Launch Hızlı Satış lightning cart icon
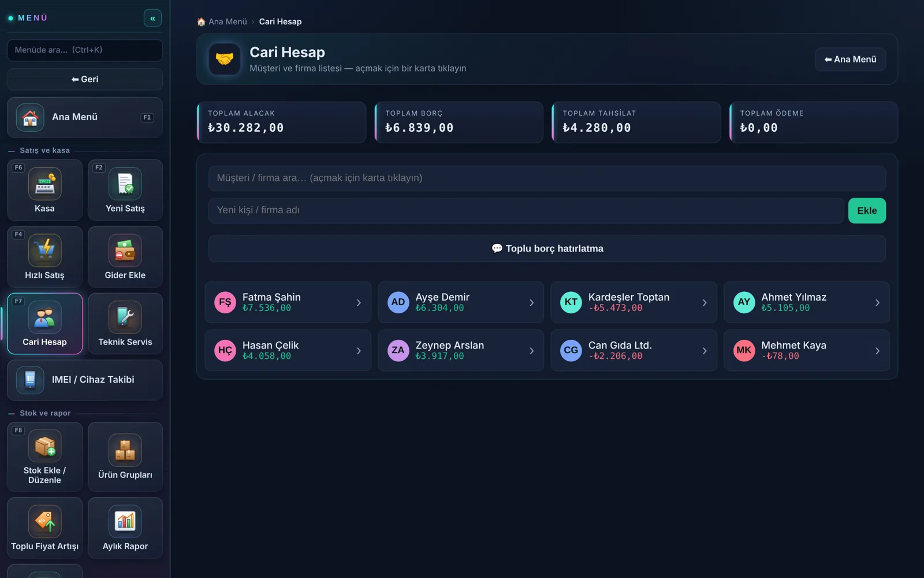 (44, 250)
